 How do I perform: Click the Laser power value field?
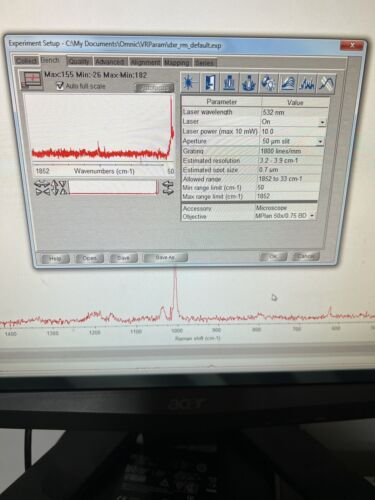(292, 132)
